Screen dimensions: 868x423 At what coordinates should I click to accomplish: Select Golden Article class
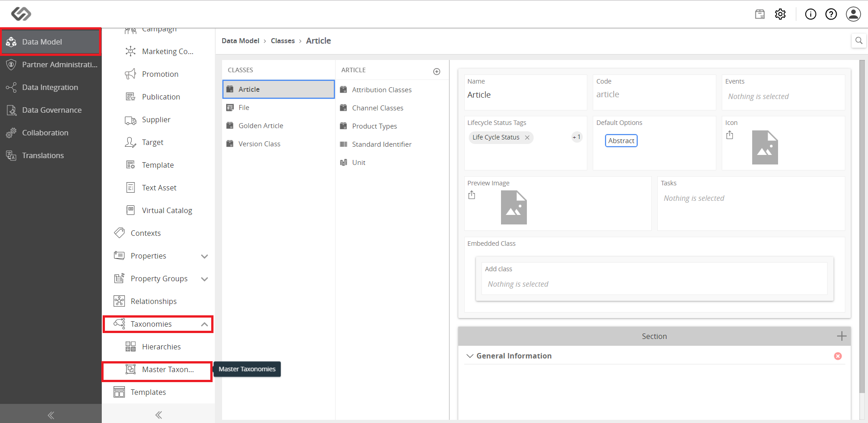[278, 126]
